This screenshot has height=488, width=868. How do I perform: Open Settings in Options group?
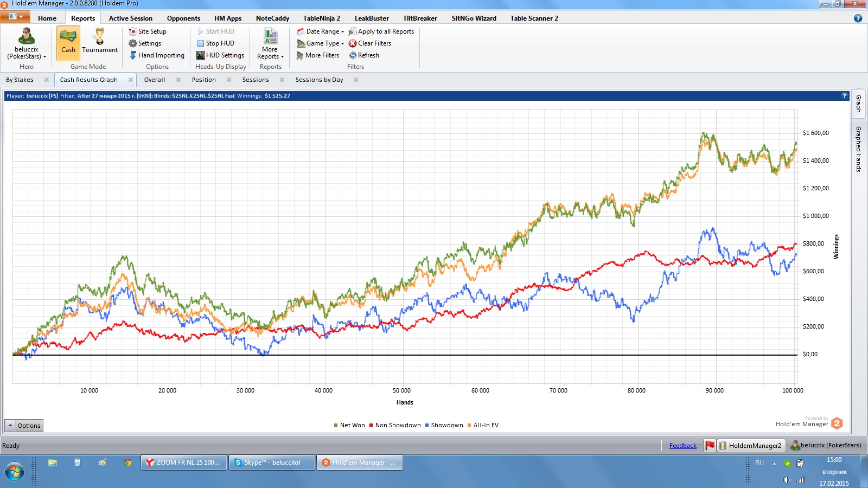(145, 43)
